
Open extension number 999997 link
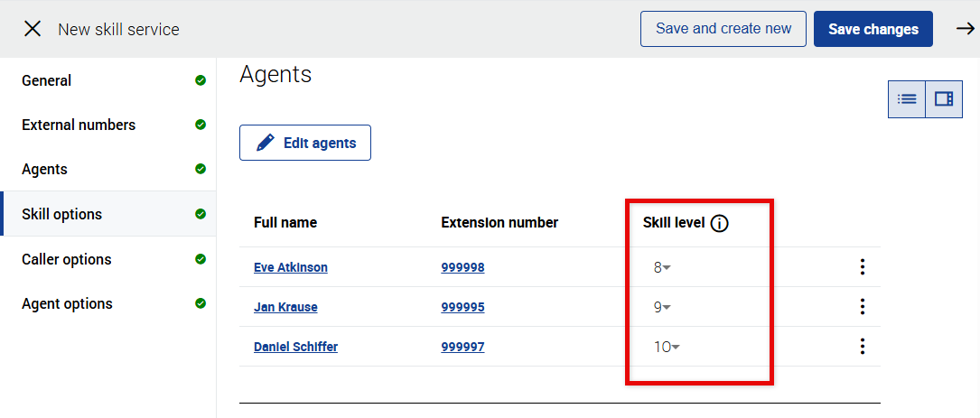(462, 347)
